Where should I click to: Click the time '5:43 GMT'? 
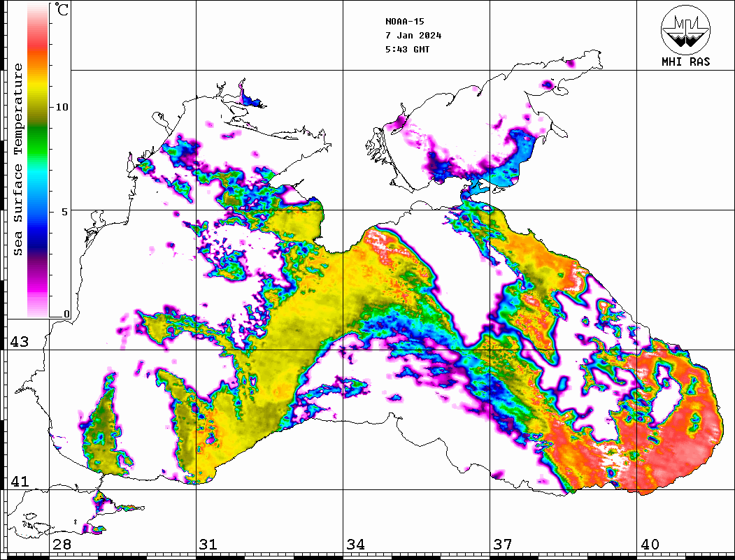click(407, 49)
